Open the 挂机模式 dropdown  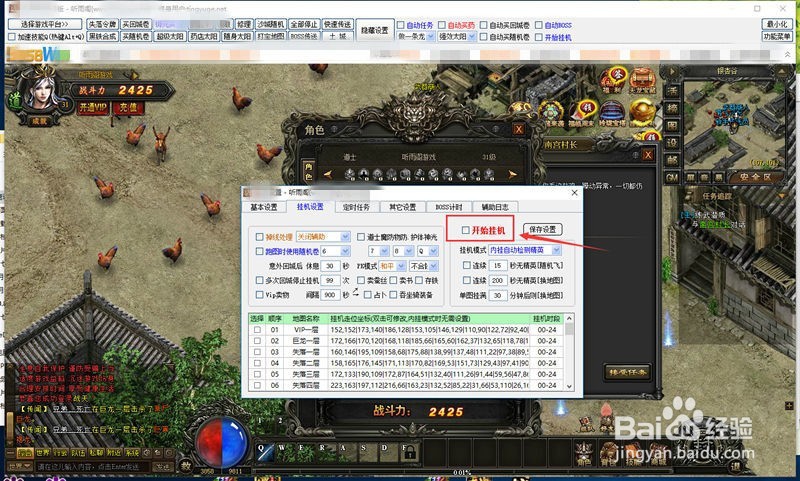pyautogui.click(x=525, y=250)
